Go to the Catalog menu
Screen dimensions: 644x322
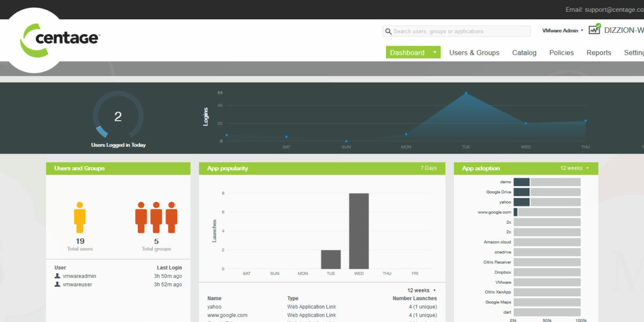pos(524,53)
